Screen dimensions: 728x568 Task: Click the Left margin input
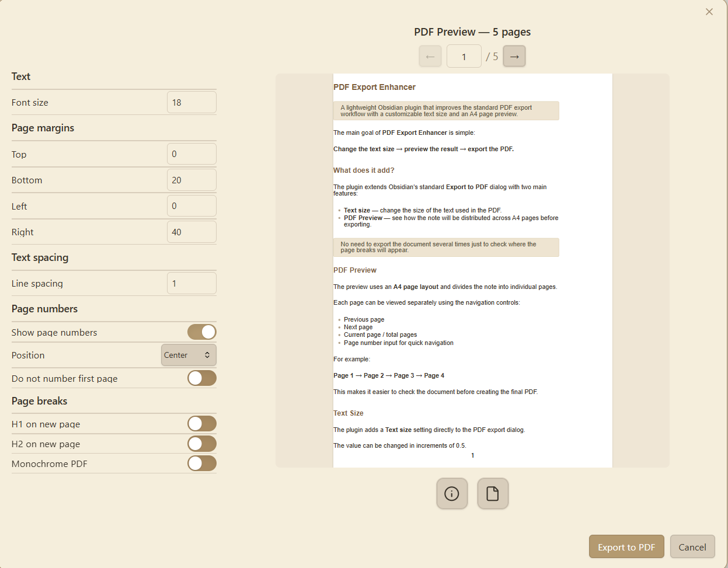[191, 206]
